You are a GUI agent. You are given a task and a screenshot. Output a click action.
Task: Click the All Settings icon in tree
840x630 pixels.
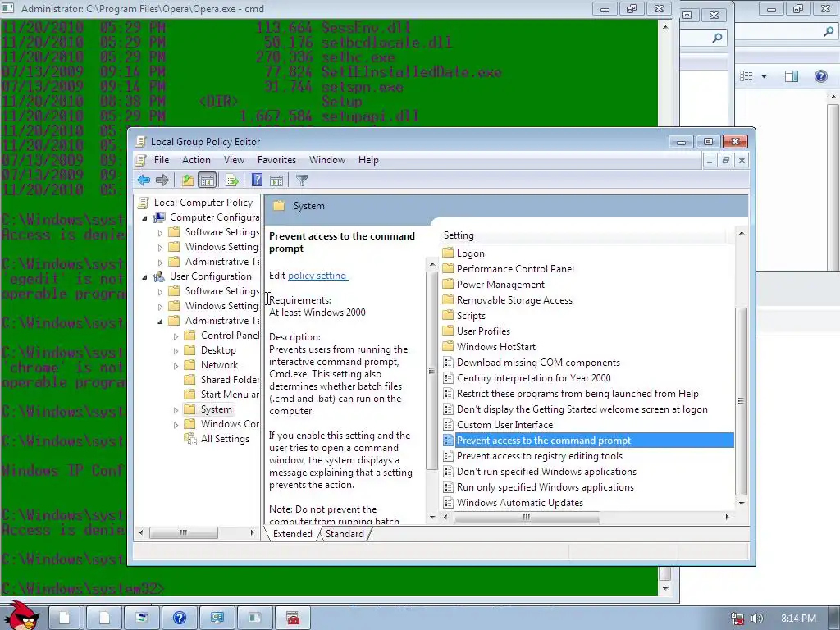pyautogui.click(x=190, y=439)
